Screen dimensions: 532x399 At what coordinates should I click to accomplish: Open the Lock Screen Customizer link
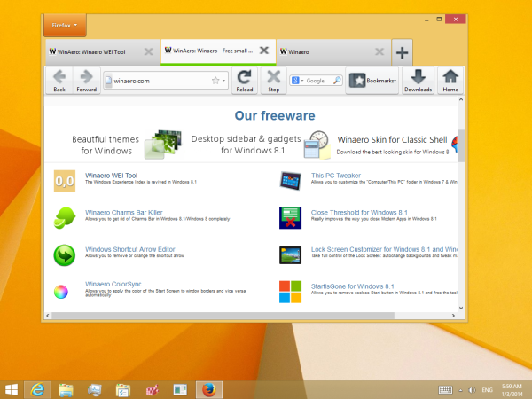pos(384,249)
